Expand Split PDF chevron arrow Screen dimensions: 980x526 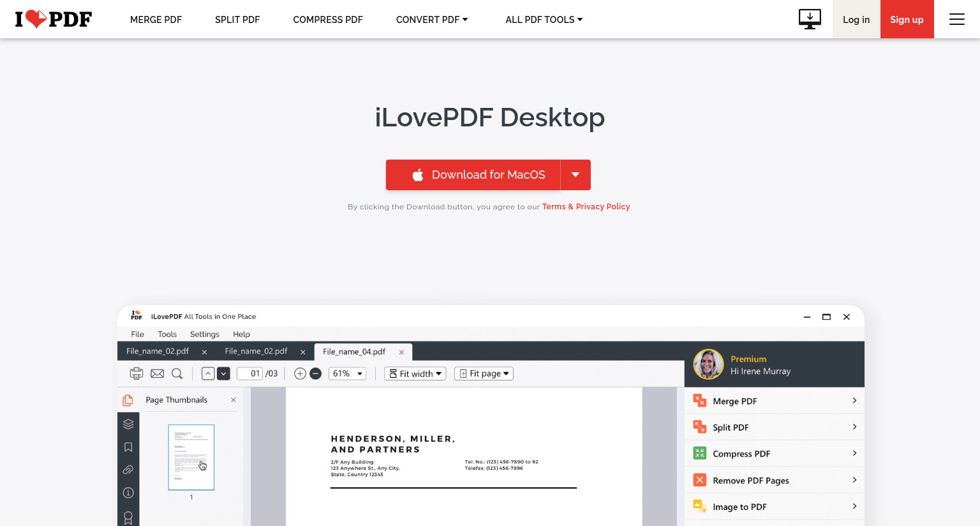point(854,426)
